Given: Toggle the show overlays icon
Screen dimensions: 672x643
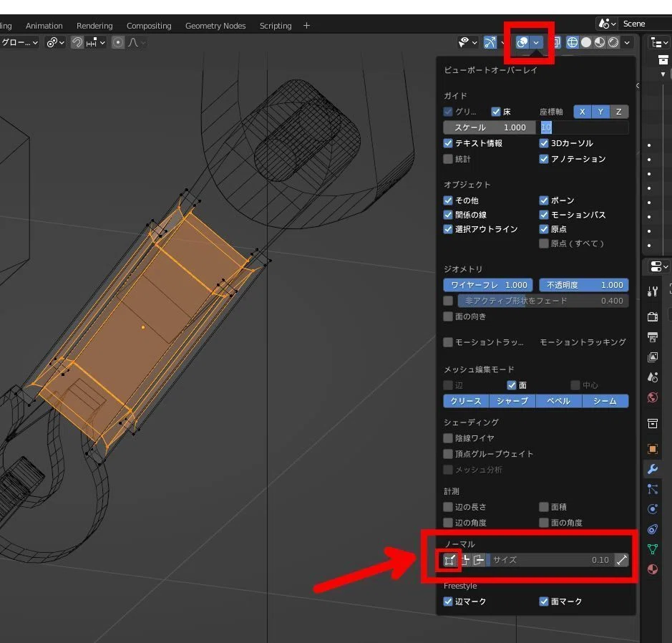Looking at the screenshot, I should click(522, 42).
